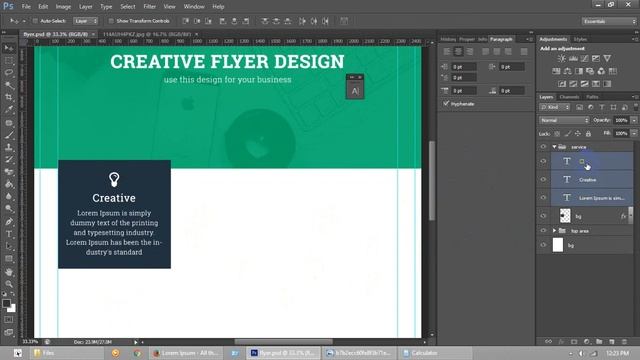Open the Normal blend mode dropdown
The width and height of the screenshot is (640, 360).
click(x=564, y=120)
